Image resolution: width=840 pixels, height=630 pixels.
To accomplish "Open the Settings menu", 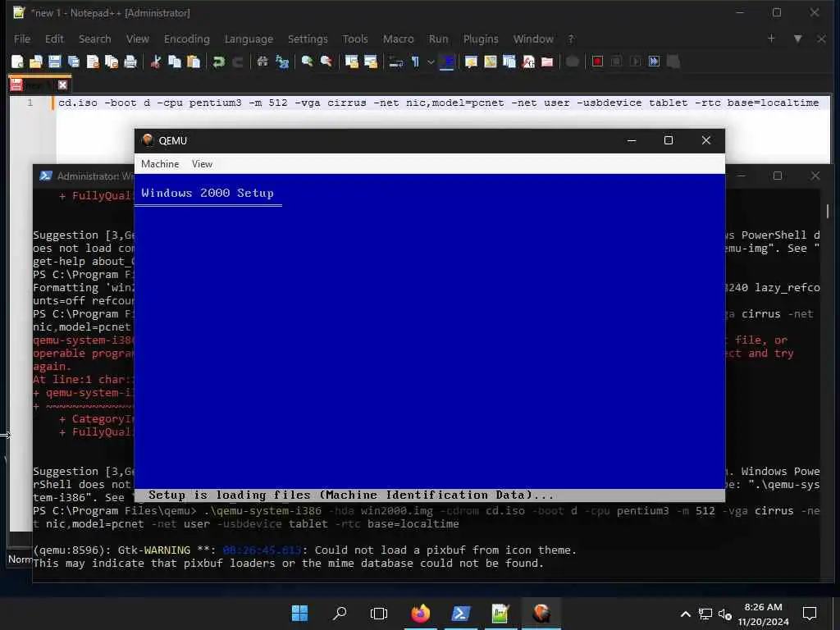I will click(308, 39).
